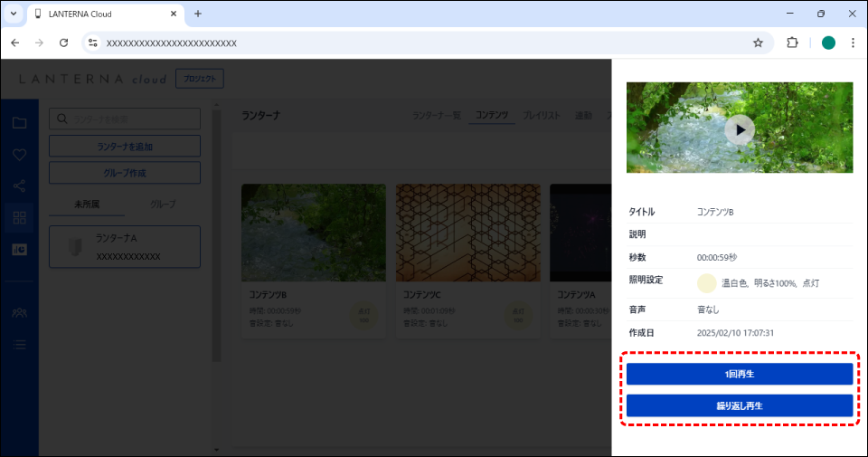The width and height of the screenshot is (868, 457).
Task: Click the browser extensions puzzle icon
Action: [792, 43]
